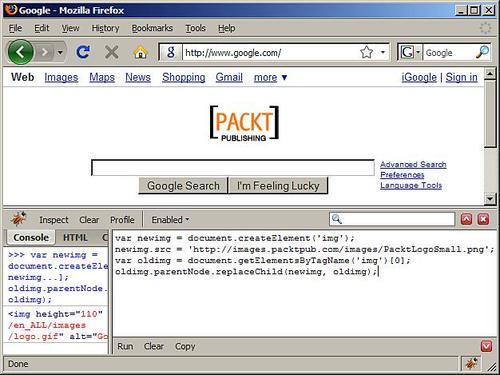Image resolution: width=500 pixels, height=375 pixels.
Task: Focus the Google toolbar search field
Action: pyautogui.click(x=449, y=53)
